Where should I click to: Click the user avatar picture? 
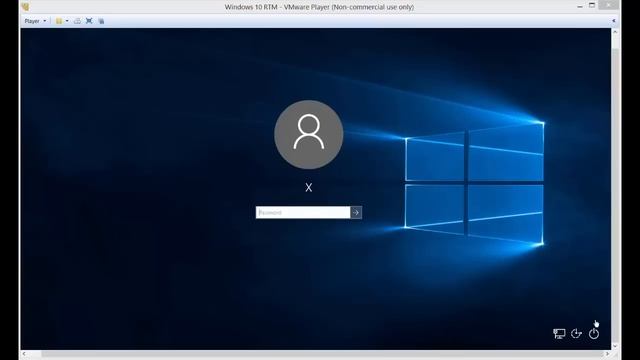click(x=309, y=135)
